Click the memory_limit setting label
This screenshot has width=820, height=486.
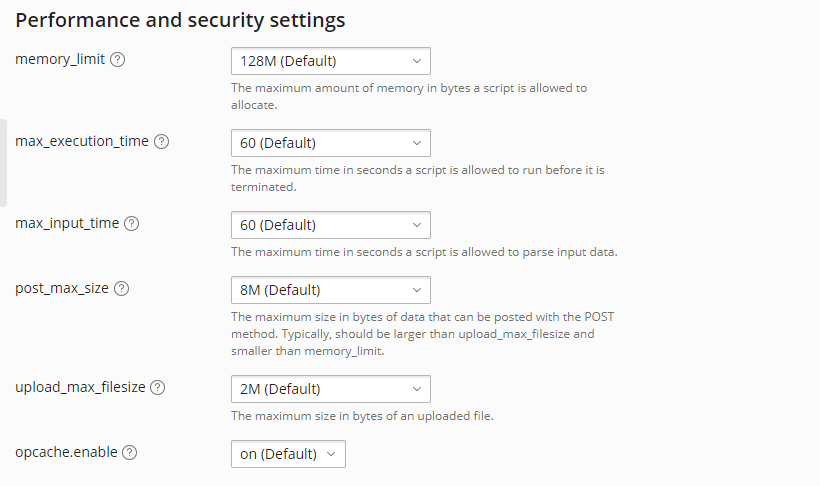[60, 59]
